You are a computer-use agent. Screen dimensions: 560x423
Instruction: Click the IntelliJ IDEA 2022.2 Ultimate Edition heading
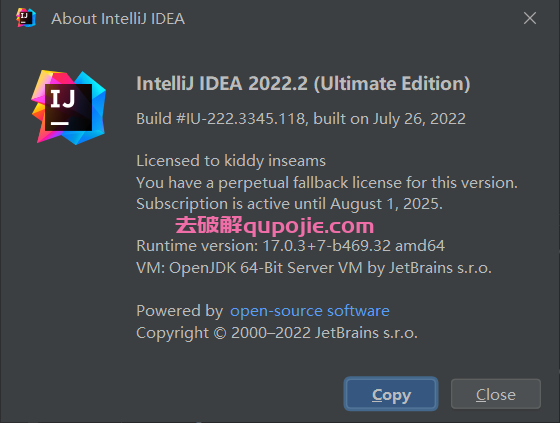(x=303, y=84)
